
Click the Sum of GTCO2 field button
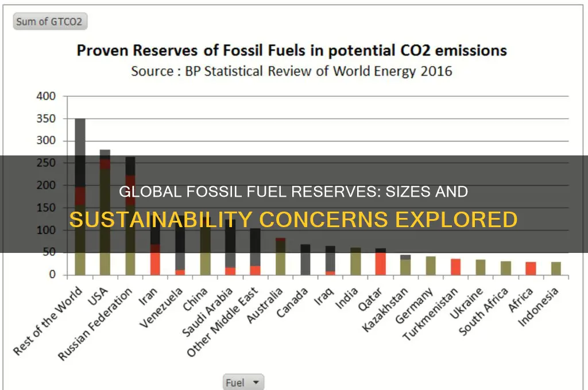pyautogui.click(x=51, y=21)
